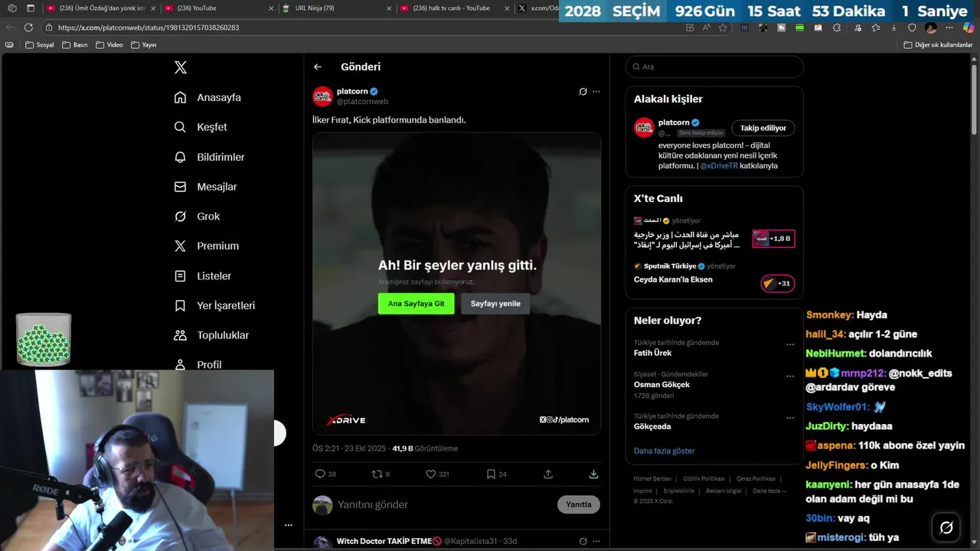Open browser profile avatar
This screenshot has width=980, height=551.
point(931,28)
